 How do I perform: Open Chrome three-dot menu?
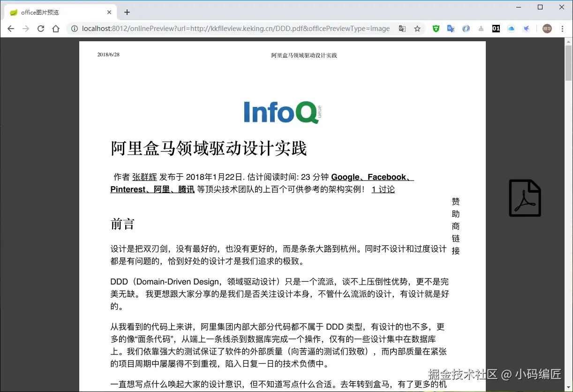(562, 29)
